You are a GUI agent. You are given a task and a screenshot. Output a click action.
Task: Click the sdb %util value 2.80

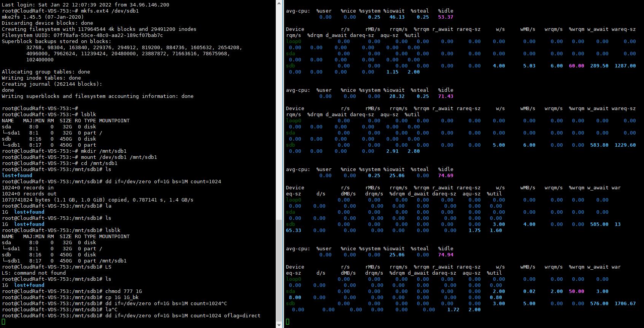414,151
